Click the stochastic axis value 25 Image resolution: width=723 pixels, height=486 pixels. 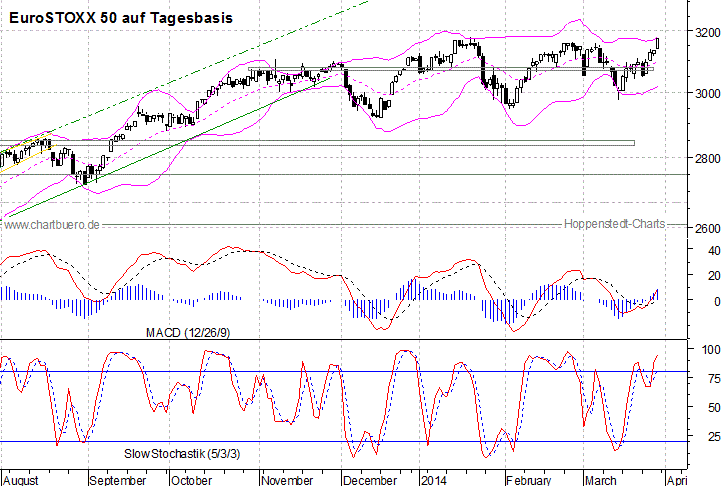point(714,436)
